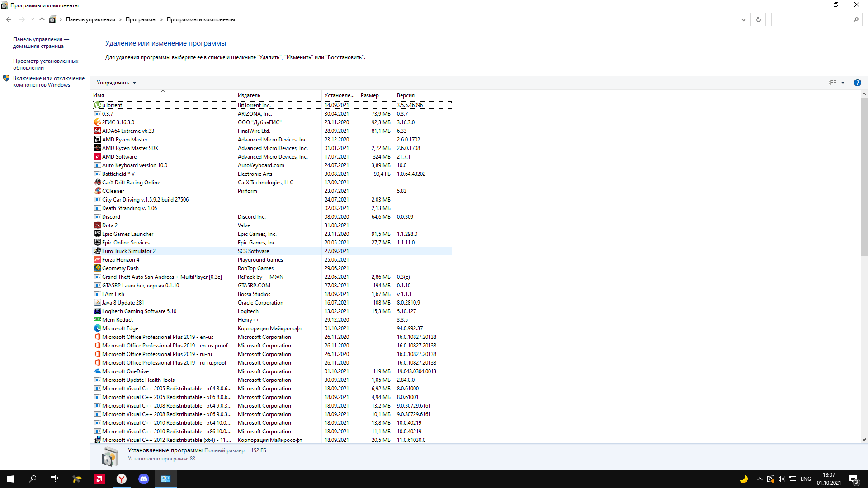Click the help question mark icon
Image resolution: width=868 pixels, height=488 pixels.
[857, 83]
